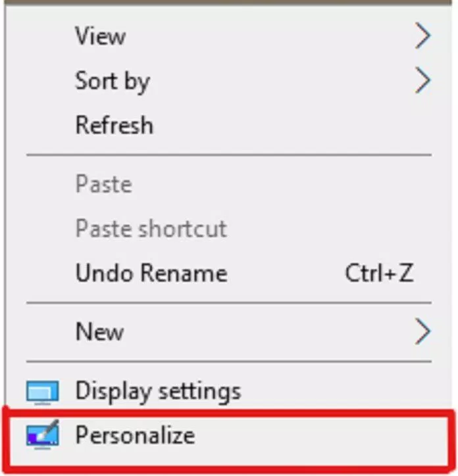Image resolution: width=458 pixels, height=476 pixels.
Task: Click the Ctrl+Z shortcut label
Action: [379, 273]
